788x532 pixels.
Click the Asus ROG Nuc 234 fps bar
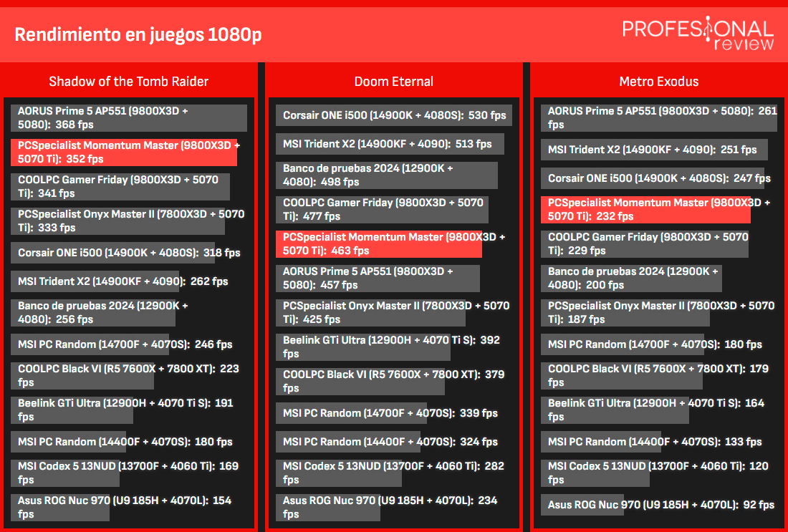(x=328, y=508)
